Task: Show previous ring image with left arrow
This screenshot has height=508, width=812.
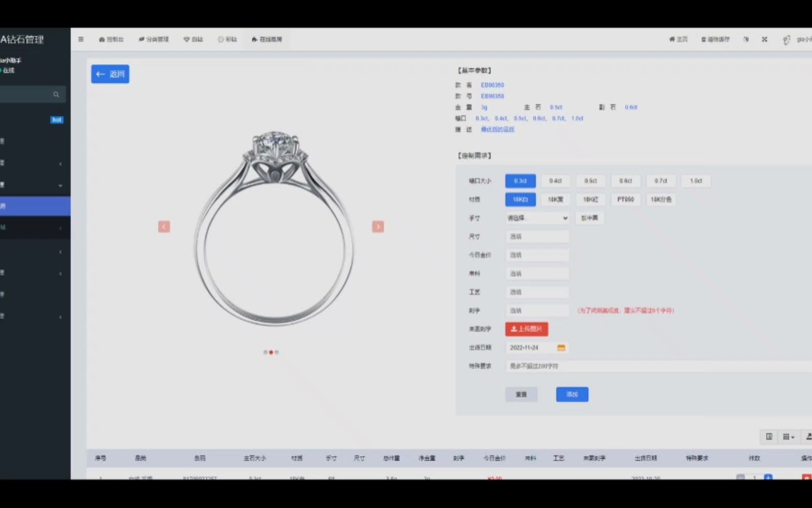Action: pyautogui.click(x=164, y=227)
